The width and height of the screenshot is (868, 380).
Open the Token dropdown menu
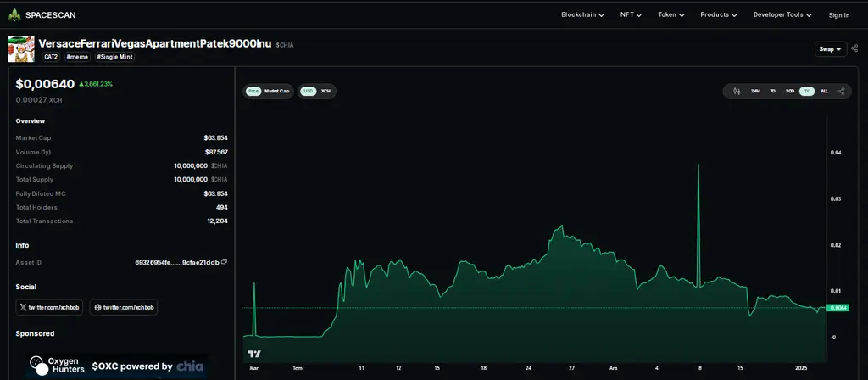pyautogui.click(x=671, y=15)
